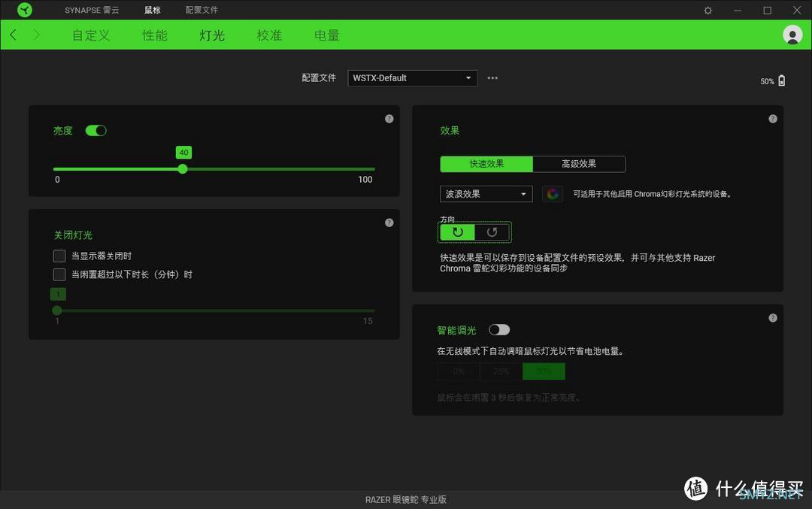Open help for the 效果 panel
Viewport: 812px width, 509px height.
coord(773,119)
